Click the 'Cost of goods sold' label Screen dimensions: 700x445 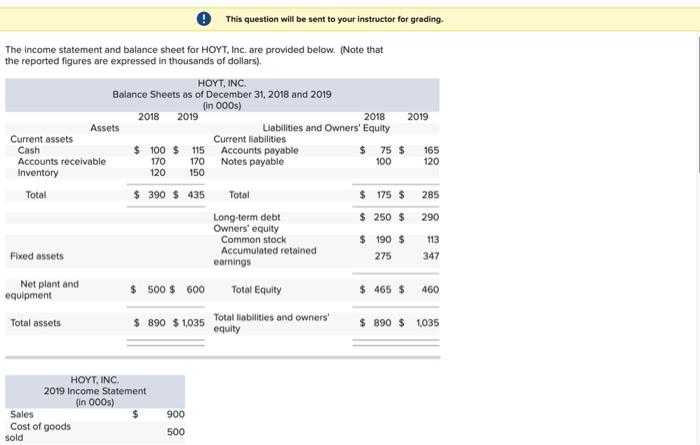point(38,432)
